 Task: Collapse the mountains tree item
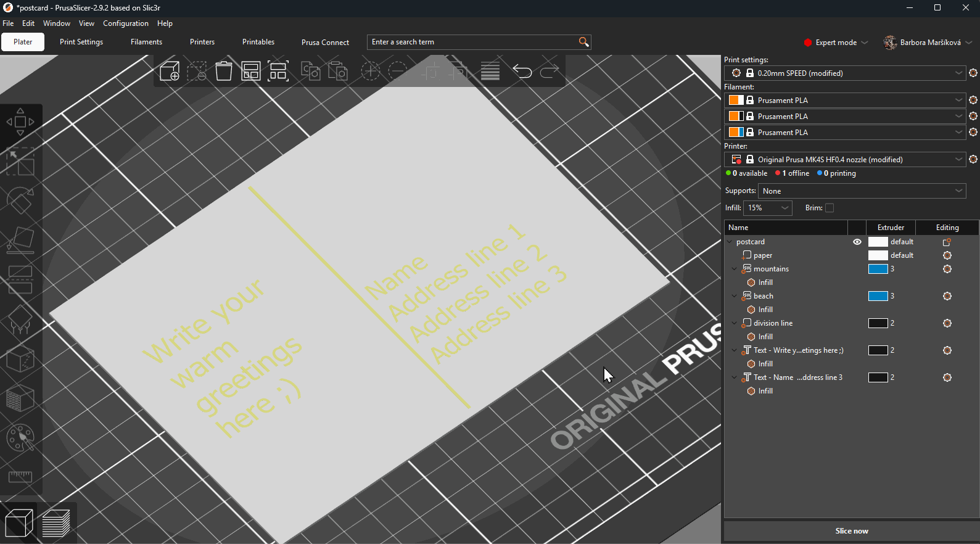pos(734,269)
